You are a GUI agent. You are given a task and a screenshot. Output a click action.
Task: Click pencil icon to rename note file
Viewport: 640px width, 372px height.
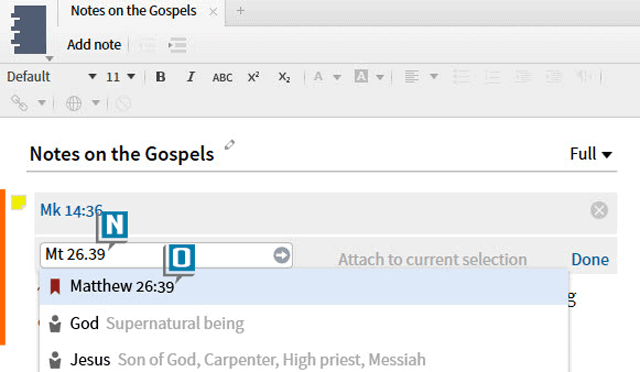pos(229,145)
